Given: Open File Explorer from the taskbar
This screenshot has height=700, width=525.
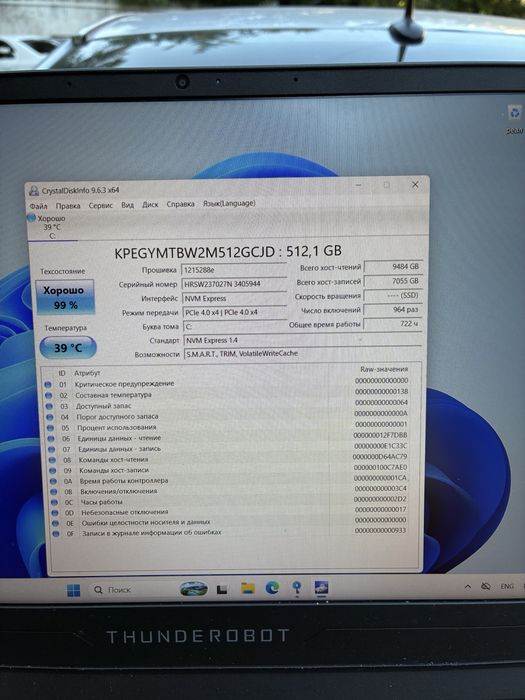Looking at the screenshot, I should click(x=248, y=588).
